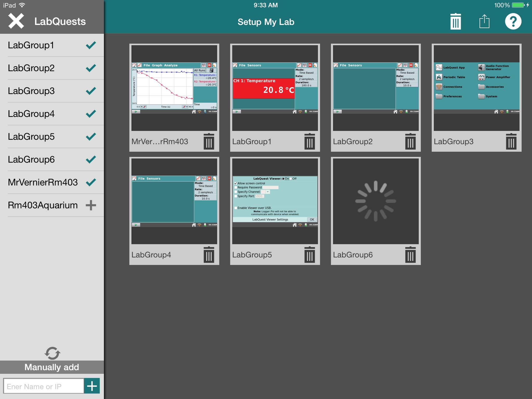Tap the share/export icon in the top bar

point(484,22)
